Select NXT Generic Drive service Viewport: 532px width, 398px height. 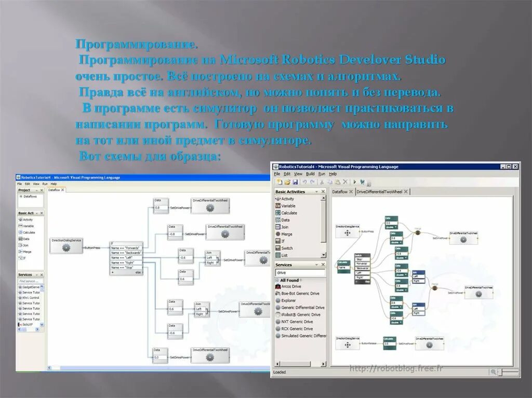coord(294,322)
